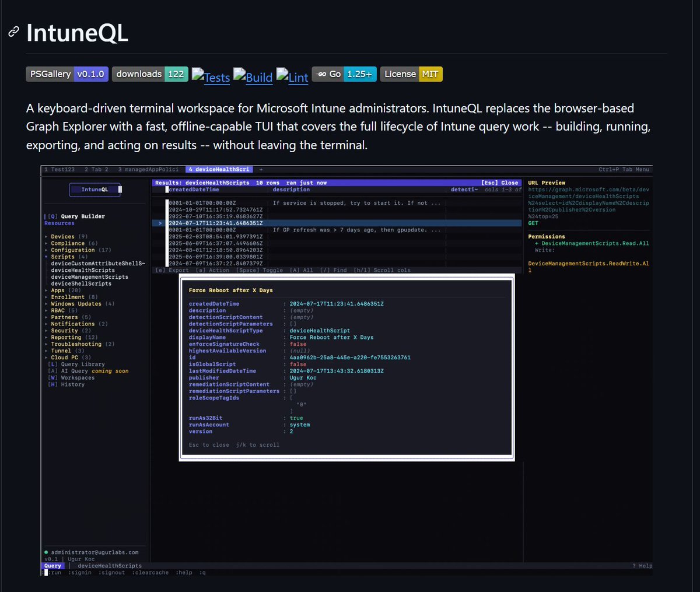Click the 'URL Preview' heading
The height and width of the screenshot is (592, 700).
tap(547, 183)
